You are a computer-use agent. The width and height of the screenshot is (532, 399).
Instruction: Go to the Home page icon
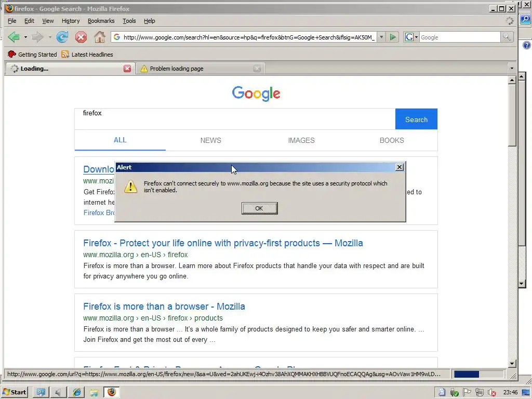(x=99, y=37)
